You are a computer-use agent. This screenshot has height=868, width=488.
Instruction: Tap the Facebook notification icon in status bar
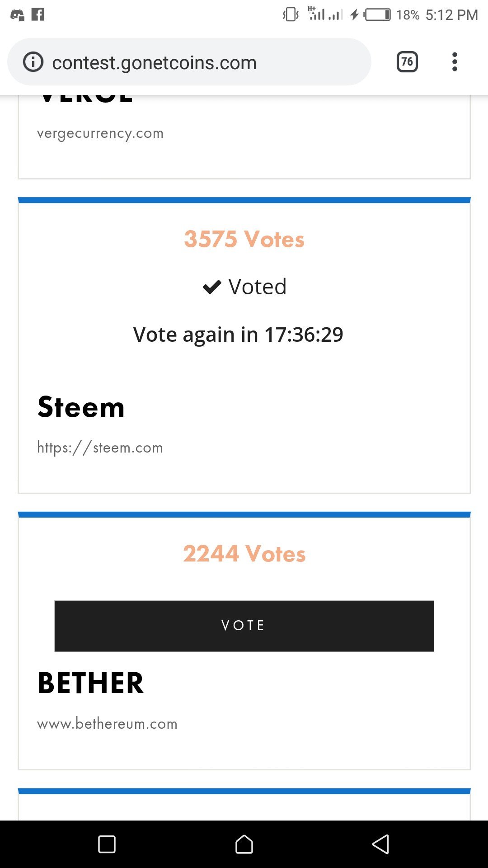[x=38, y=14]
